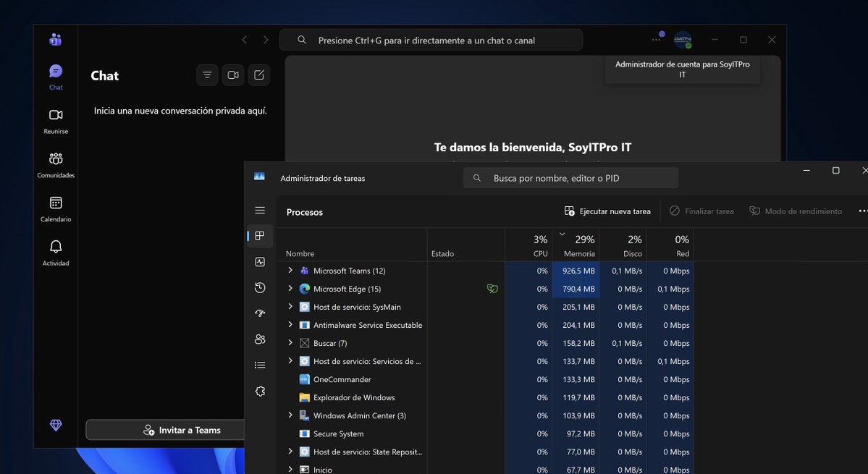Click the Teams premium diamond icon

[x=56, y=425]
